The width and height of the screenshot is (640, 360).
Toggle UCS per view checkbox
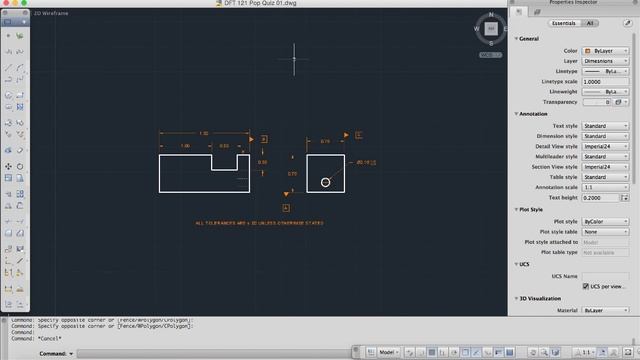tap(586, 286)
